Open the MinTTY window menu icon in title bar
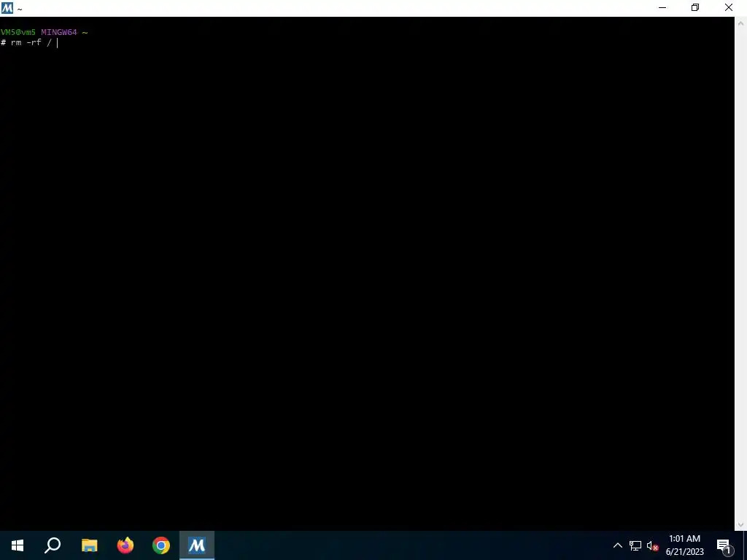 (7, 7)
